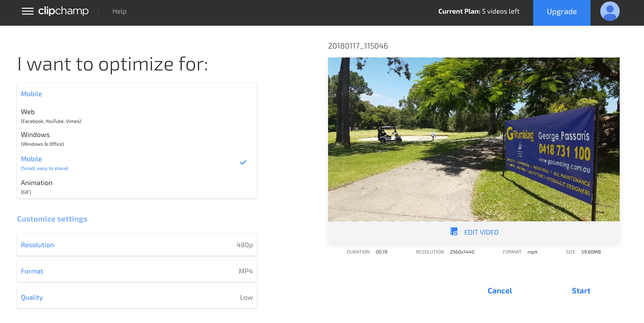Click the EDIT VIDEO link
This screenshot has height=323, width=644.
[x=481, y=232]
